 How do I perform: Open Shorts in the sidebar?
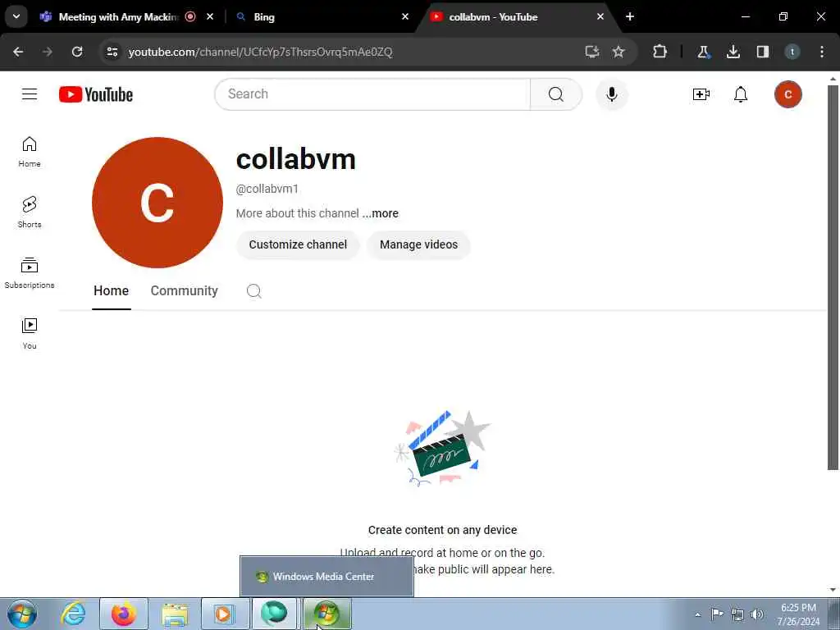pos(30,212)
